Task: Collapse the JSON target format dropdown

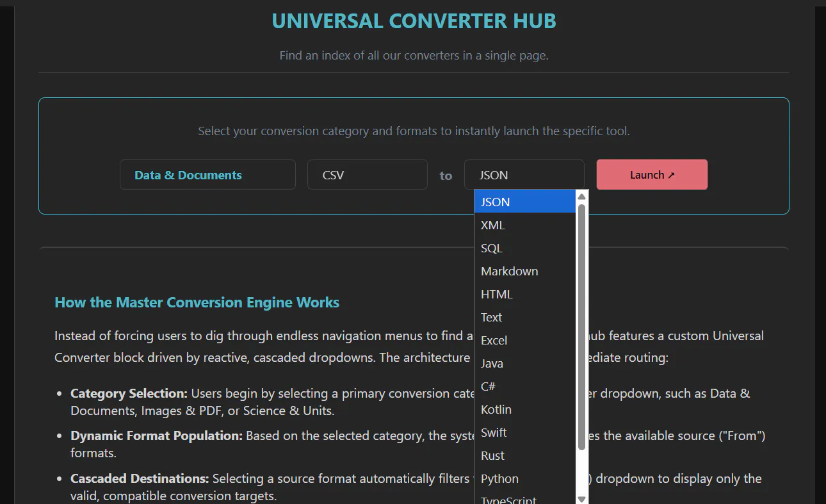Action: pyautogui.click(x=524, y=175)
